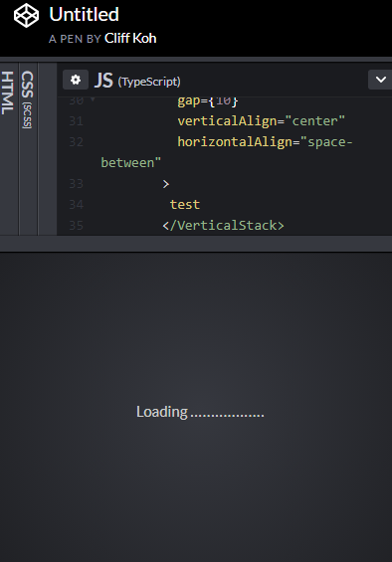Click line number 33 in gutter
The height and width of the screenshot is (562, 392).
point(76,183)
